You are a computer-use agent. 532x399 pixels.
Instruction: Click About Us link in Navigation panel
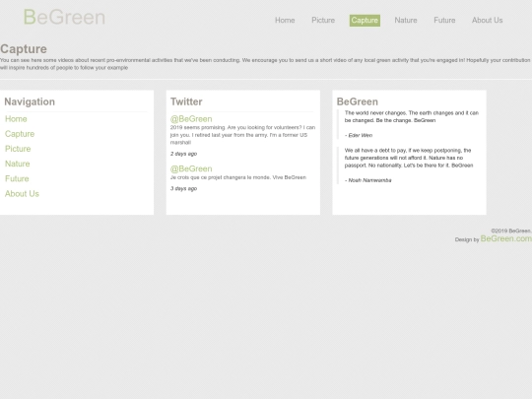tap(22, 194)
